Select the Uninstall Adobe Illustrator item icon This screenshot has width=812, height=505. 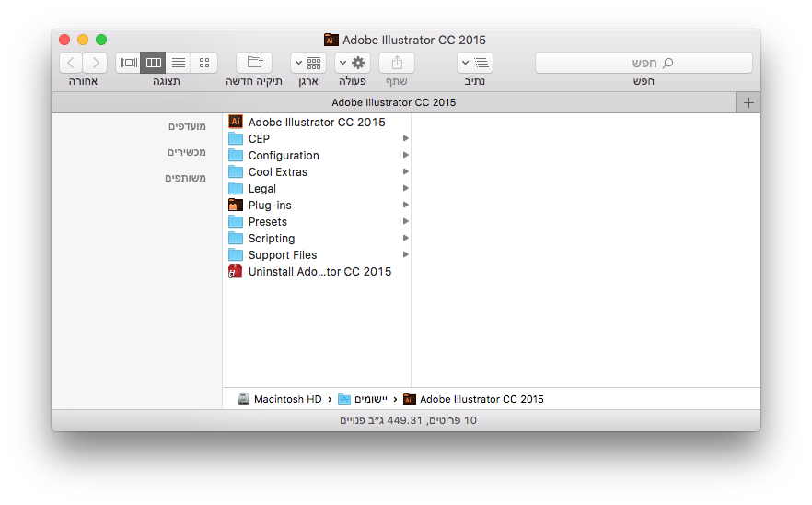tap(236, 271)
